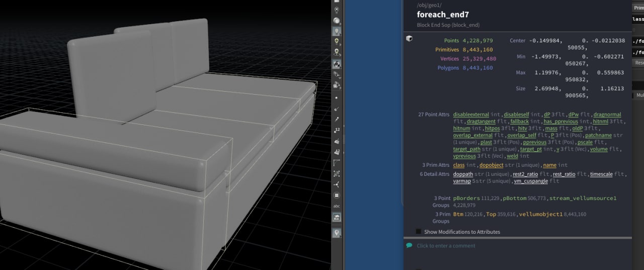This screenshot has height=270, width=644.
Task: Toggle the primitive normals icon
Action: (337, 141)
